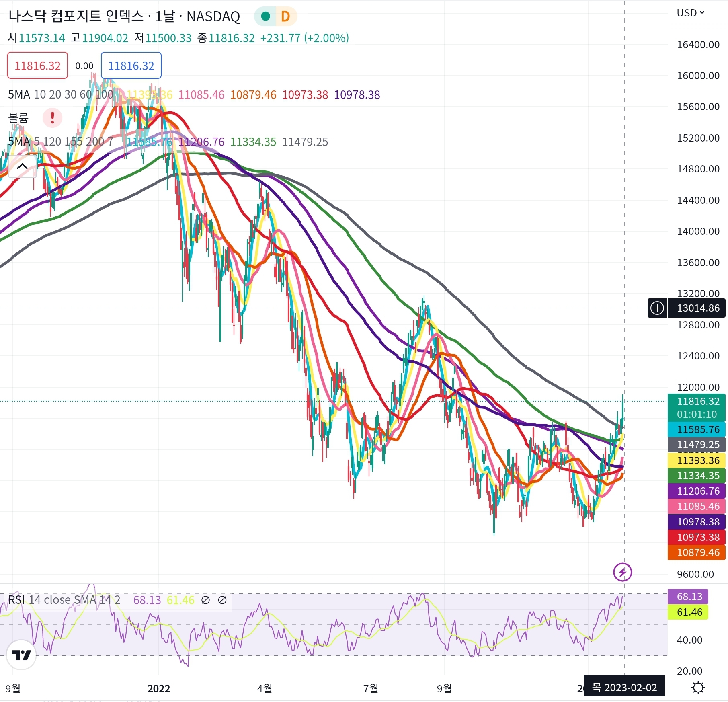The width and height of the screenshot is (728, 702).
Task: Click the green market status dot
Action: pos(265,16)
